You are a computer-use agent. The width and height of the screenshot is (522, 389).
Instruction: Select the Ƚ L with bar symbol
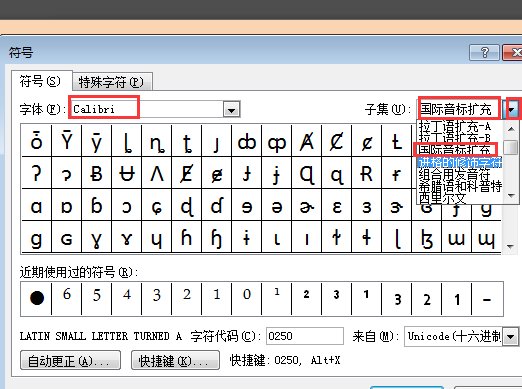(x=397, y=141)
